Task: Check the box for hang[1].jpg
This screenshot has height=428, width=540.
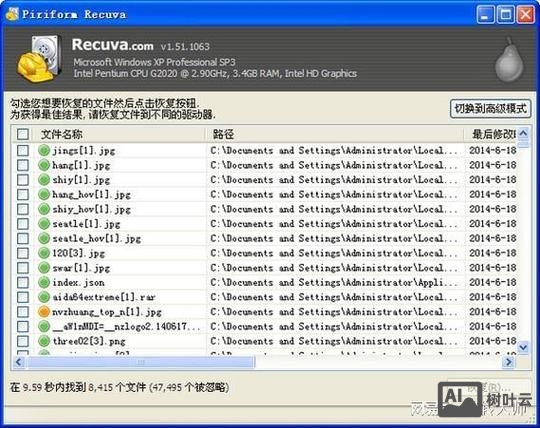Action: click(23, 165)
